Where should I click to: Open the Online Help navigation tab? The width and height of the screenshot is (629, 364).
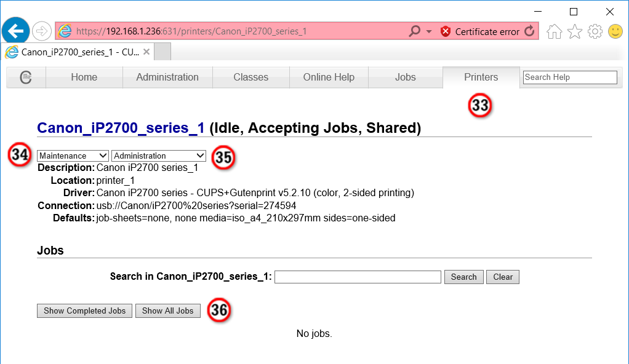pos(329,77)
